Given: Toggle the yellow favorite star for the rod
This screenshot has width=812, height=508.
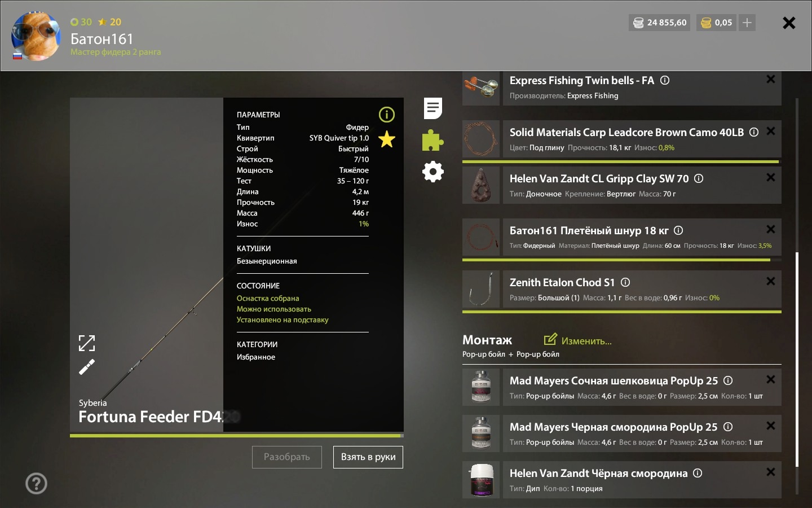Looking at the screenshot, I should click(387, 139).
